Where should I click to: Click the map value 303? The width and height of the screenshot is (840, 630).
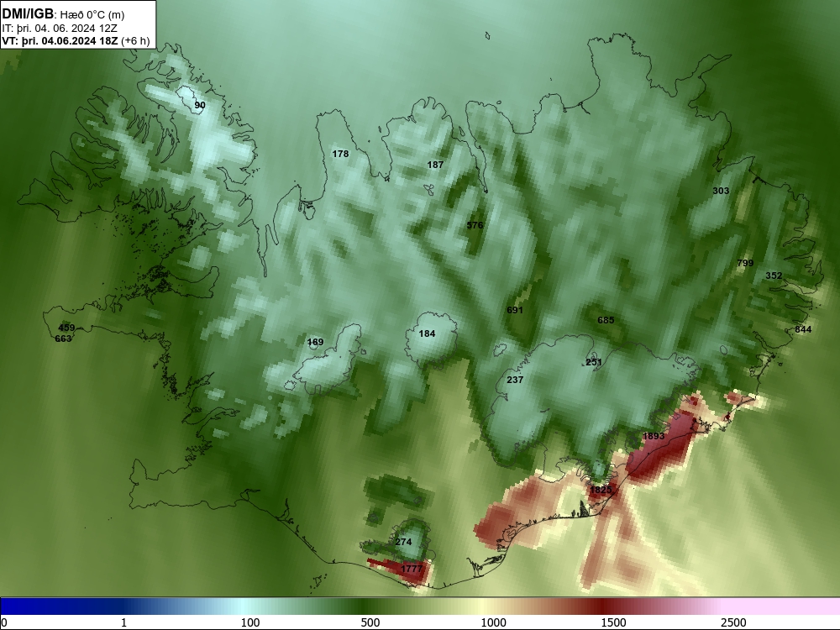[721, 191]
